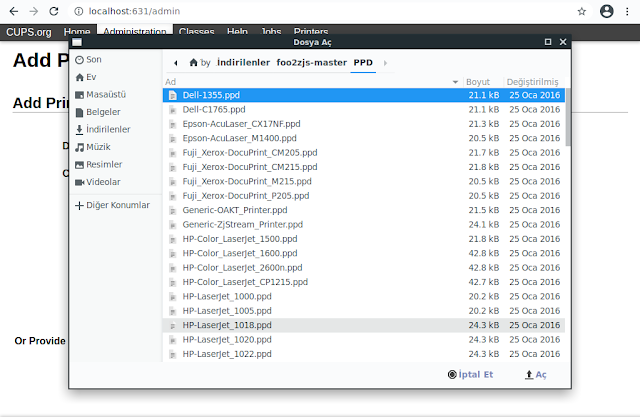This screenshot has height=417, width=640.
Task: Click the path bar left scroll arrow
Action: pyautogui.click(x=176, y=63)
